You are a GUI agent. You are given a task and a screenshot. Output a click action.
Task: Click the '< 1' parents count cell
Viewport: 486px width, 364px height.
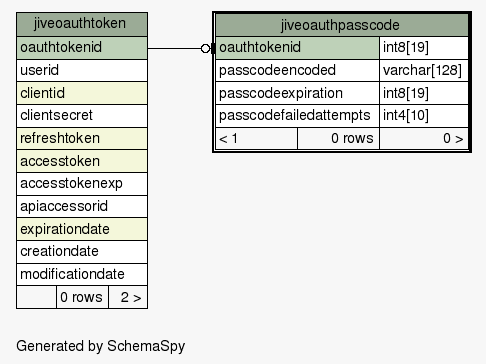pos(257,138)
